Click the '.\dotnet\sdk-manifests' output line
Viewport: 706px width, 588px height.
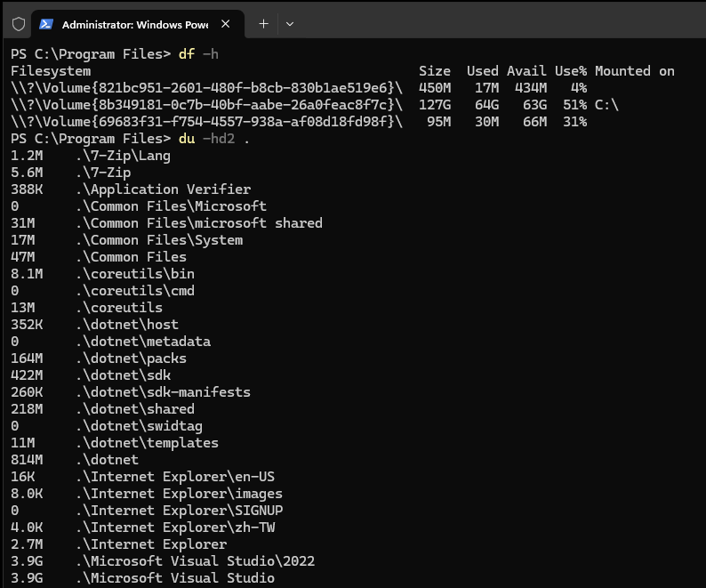click(131, 392)
